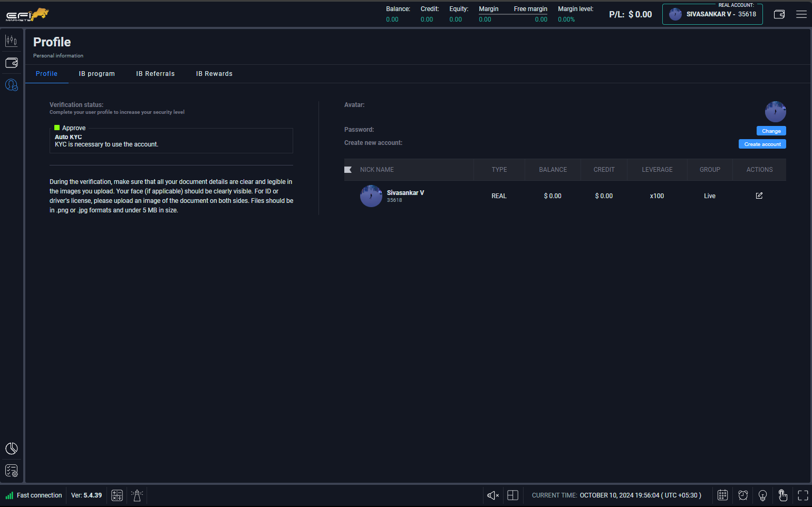Click the x100 leverage value

tap(657, 196)
